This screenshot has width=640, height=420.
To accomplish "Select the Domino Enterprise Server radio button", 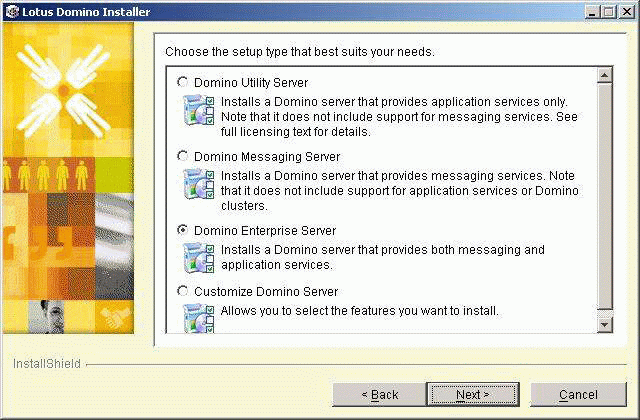I will (182, 230).
